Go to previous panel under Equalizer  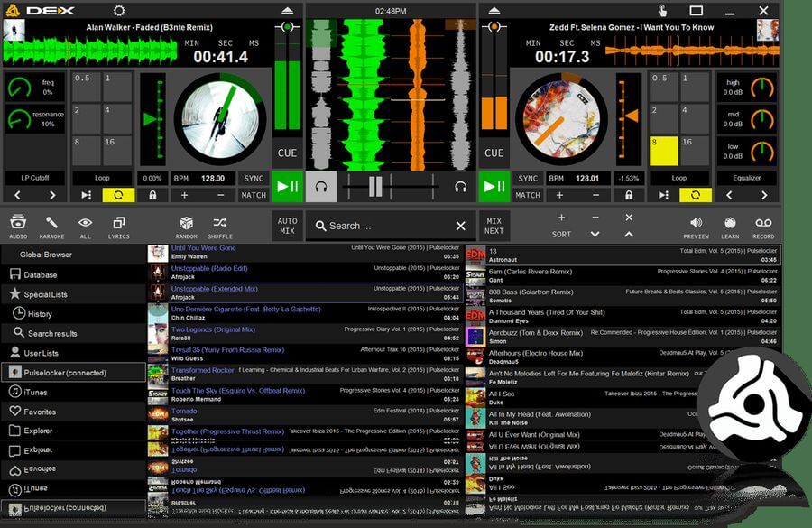pos(729,195)
